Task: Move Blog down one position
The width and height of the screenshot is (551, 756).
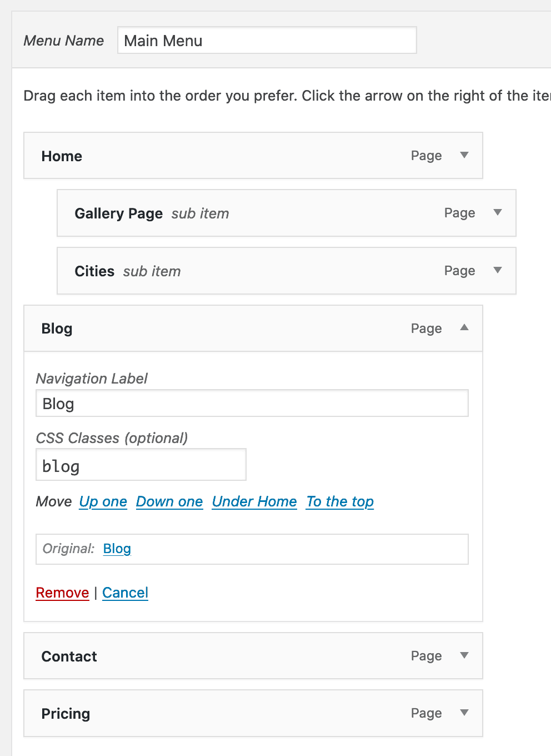Action: (x=169, y=501)
